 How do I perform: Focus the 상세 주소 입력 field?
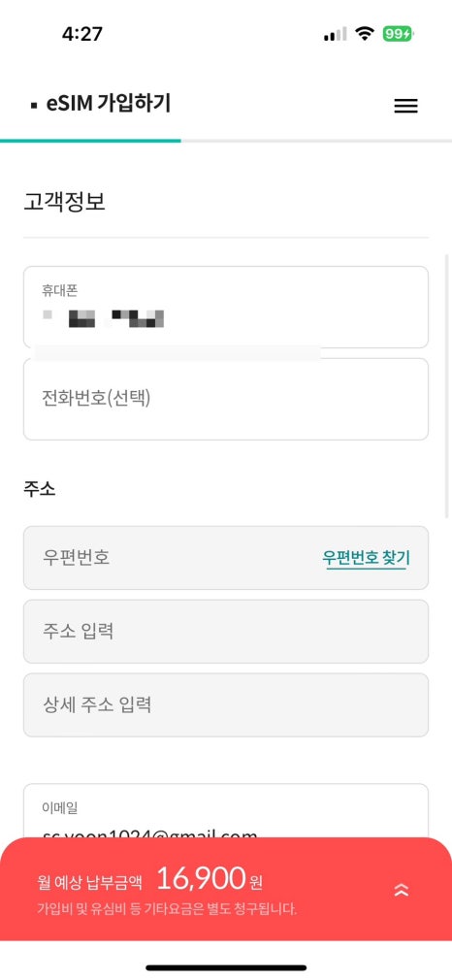[x=226, y=705]
